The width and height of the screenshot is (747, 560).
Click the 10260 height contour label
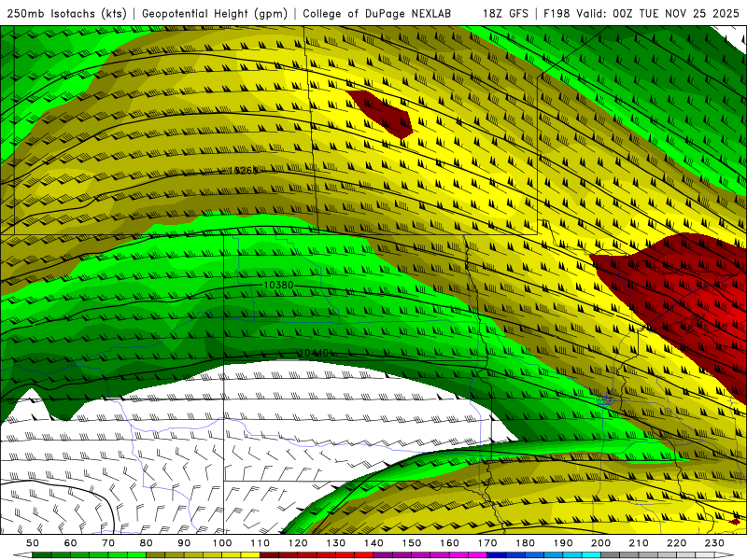click(244, 171)
